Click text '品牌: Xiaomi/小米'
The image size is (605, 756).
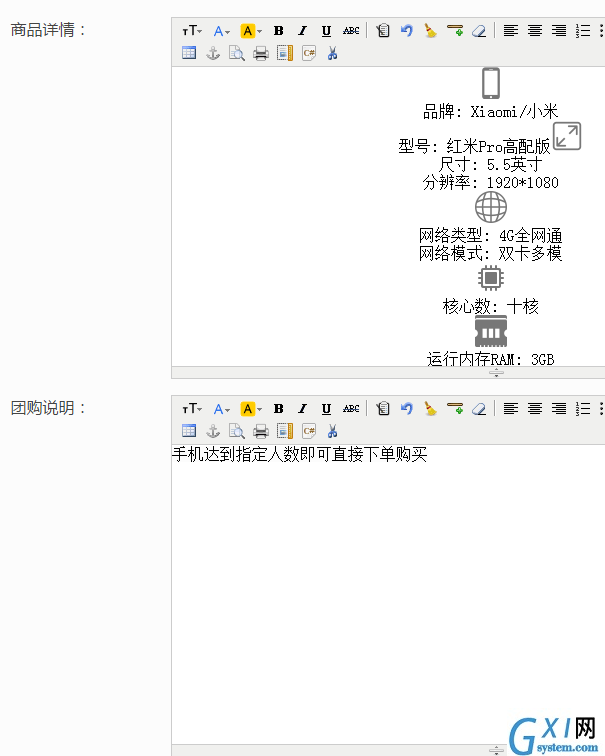[491, 112]
